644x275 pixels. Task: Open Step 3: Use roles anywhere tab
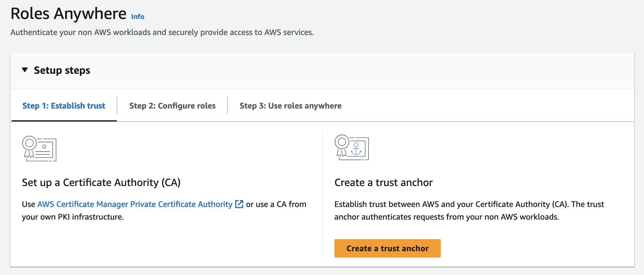(290, 106)
